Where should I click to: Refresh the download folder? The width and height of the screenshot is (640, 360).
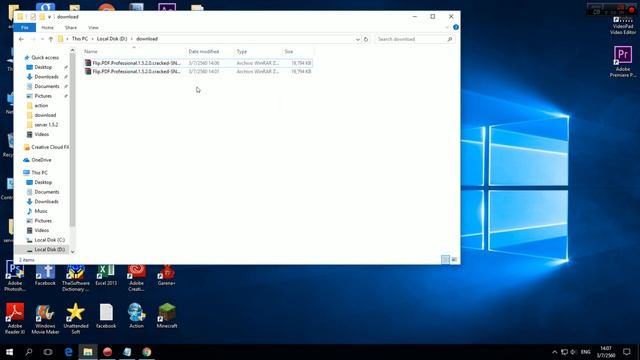(x=366, y=39)
